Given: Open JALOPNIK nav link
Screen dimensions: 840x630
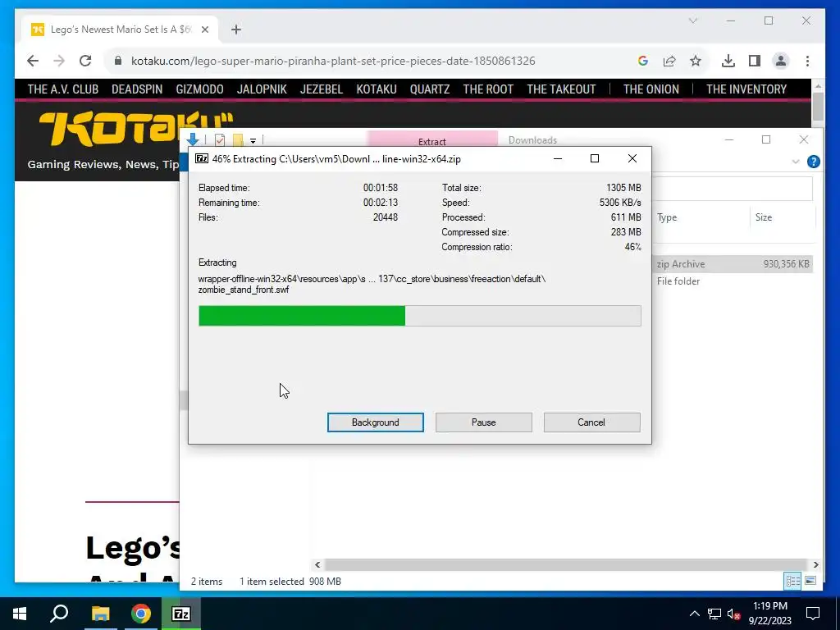Looking at the screenshot, I should [x=262, y=89].
